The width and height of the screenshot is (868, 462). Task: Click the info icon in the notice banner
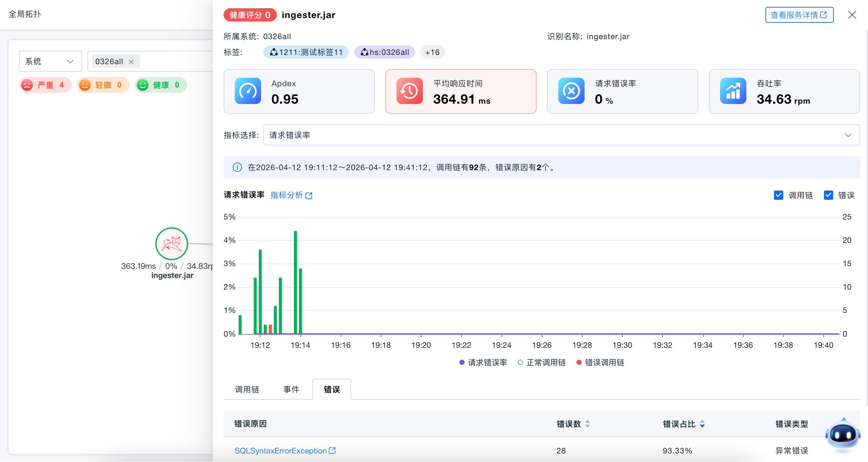pyautogui.click(x=237, y=167)
